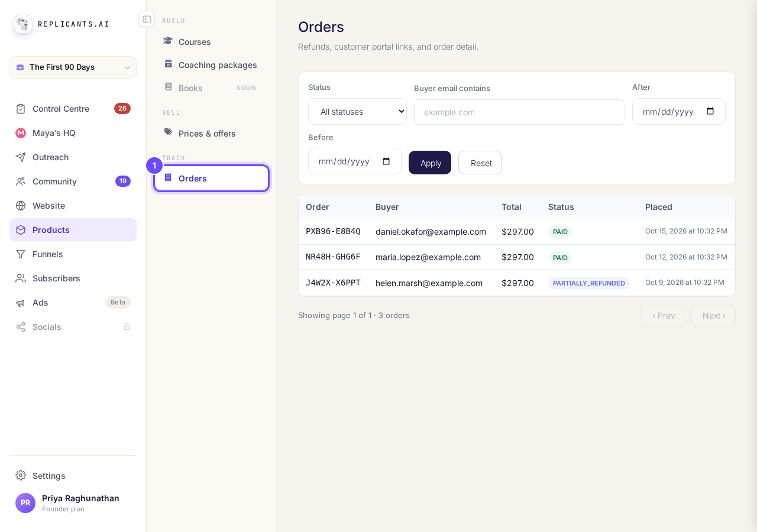Collapse the sidebar panel toggle icon

147,19
